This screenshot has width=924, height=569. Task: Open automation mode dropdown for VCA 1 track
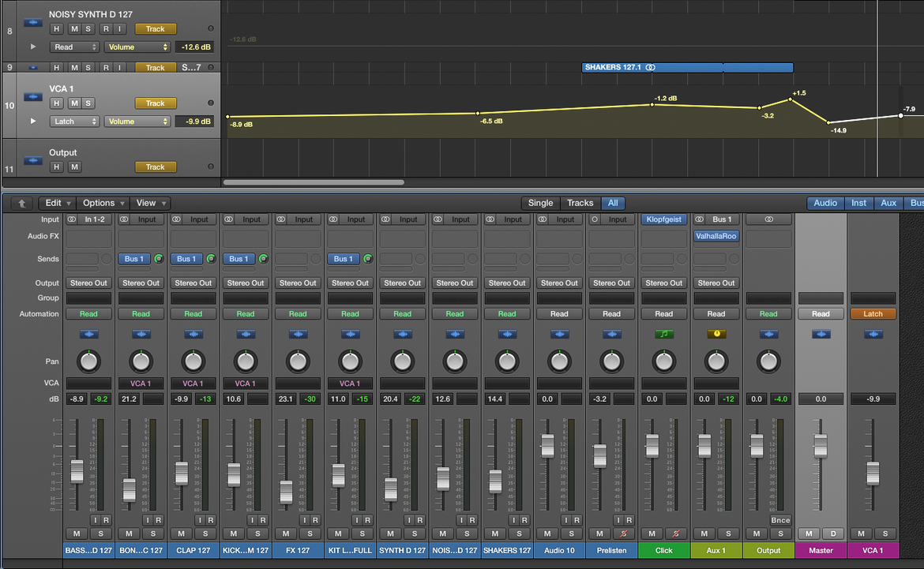[74, 122]
